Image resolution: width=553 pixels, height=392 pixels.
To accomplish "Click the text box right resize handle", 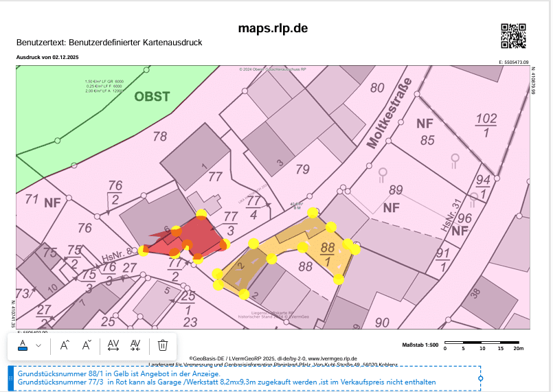I will pyautogui.click(x=480, y=378).
